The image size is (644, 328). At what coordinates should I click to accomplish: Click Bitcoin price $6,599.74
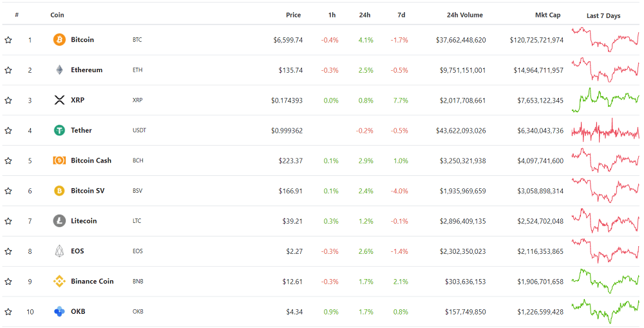(288, 41)
